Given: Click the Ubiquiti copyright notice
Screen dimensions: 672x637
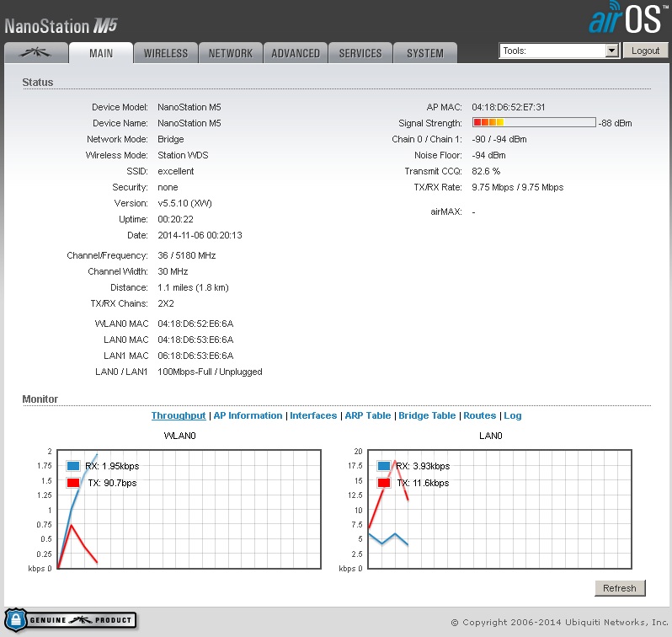Looking at the screenshot, I should (x=559, y=623).
